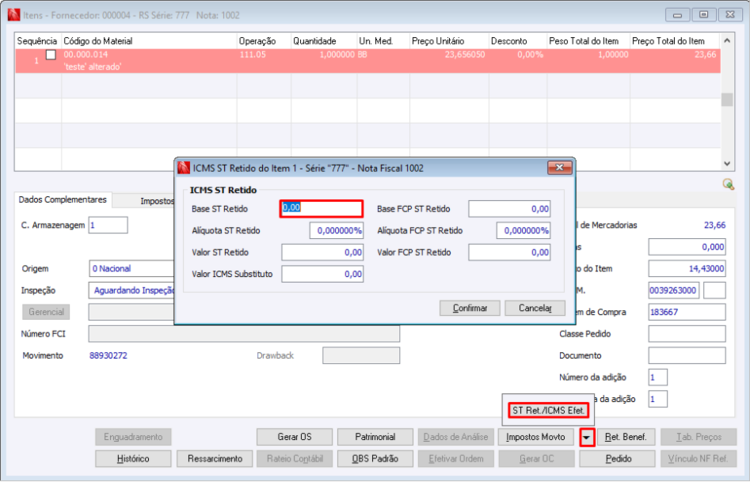This screenshot has height=482, width=750.
Task: Click the Alíquota FCP ST Retido field
Action: pos(523,230)
